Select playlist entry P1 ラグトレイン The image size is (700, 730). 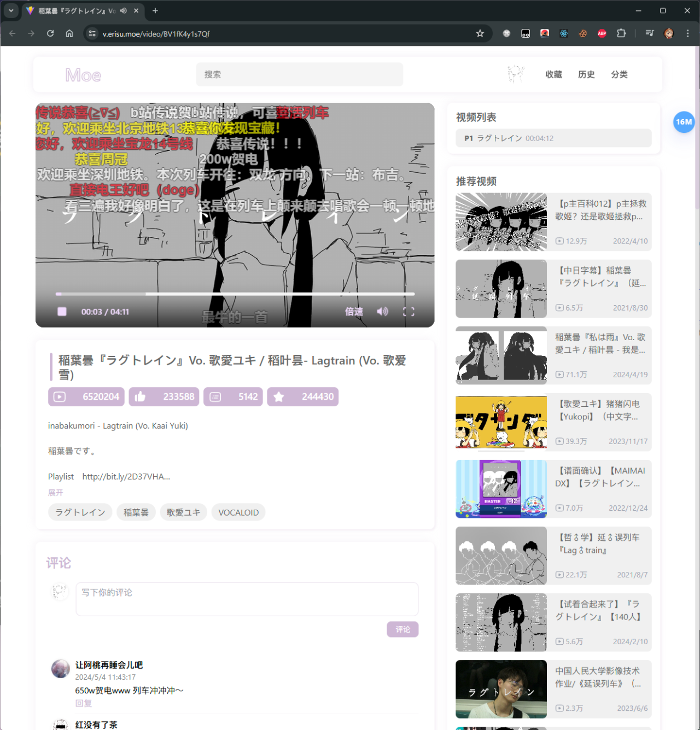click(552, 138)
